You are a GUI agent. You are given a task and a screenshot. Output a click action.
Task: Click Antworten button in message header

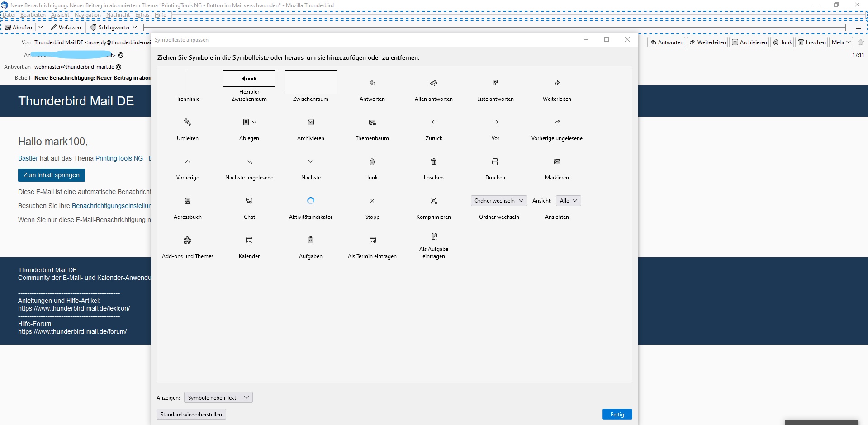pyautogui.click(x=667, y=42)
